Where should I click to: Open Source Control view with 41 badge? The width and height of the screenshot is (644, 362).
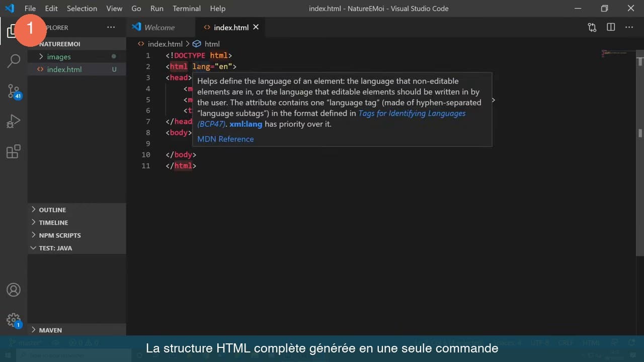[x=14, y=91]
